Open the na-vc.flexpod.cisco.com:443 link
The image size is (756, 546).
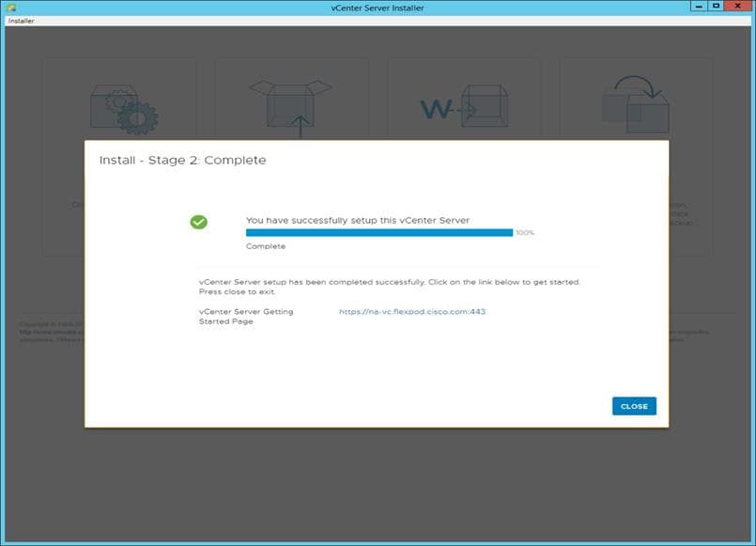point(412,312)
